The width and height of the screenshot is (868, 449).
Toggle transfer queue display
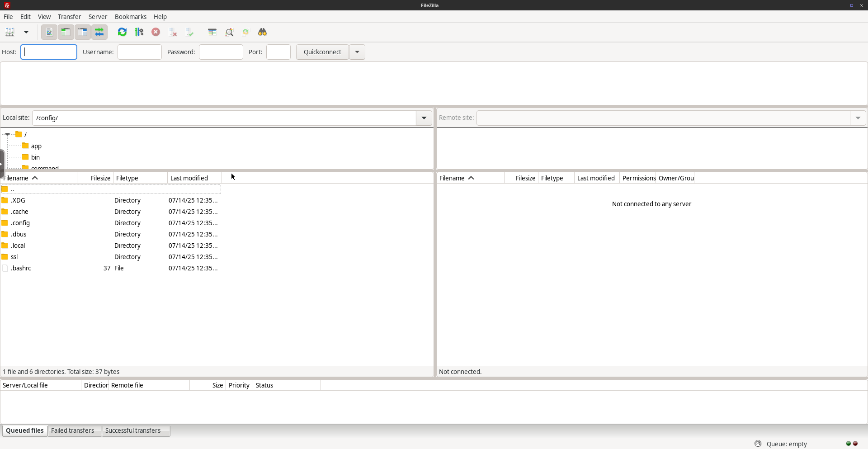point(99,32)
